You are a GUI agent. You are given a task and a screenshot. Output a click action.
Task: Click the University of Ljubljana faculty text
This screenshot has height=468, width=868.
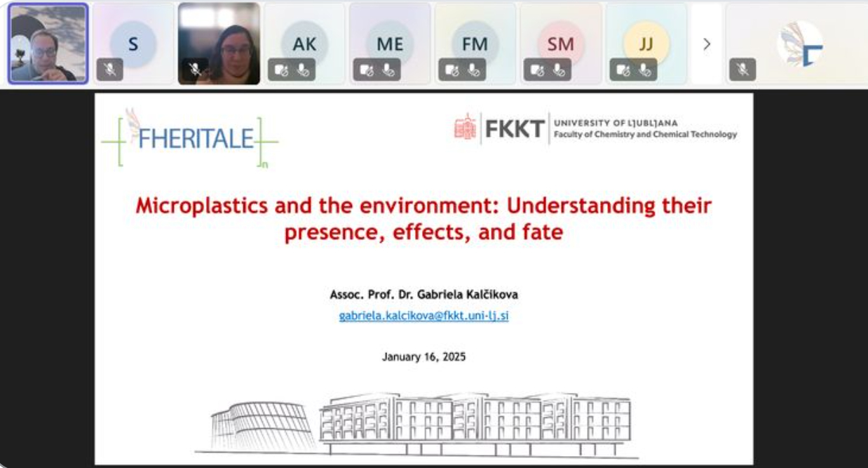(x=644, y=128)
